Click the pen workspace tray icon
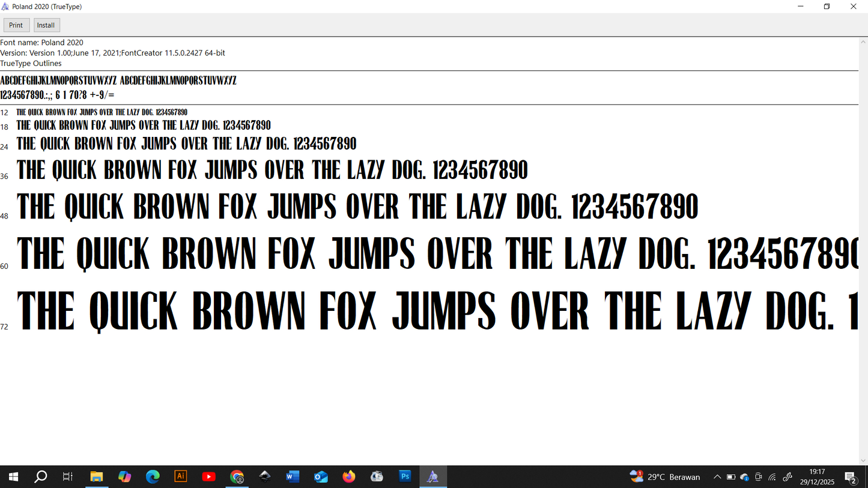 click(788, 477)
